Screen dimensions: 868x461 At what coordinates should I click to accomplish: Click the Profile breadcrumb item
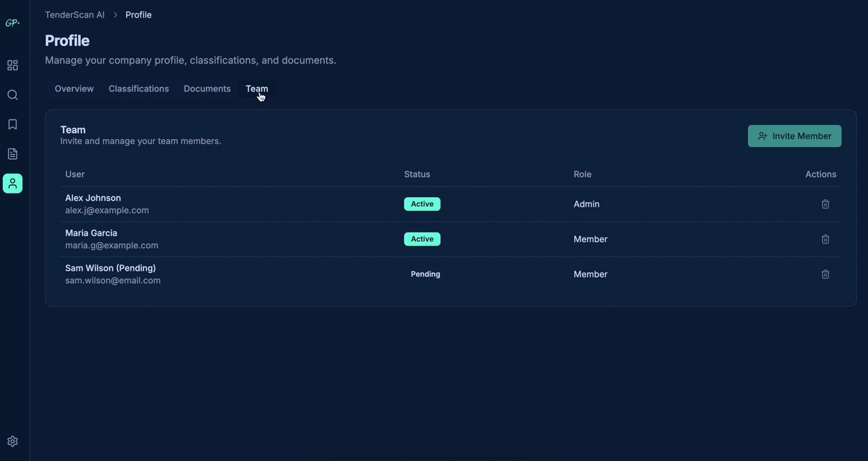[139, 14]
